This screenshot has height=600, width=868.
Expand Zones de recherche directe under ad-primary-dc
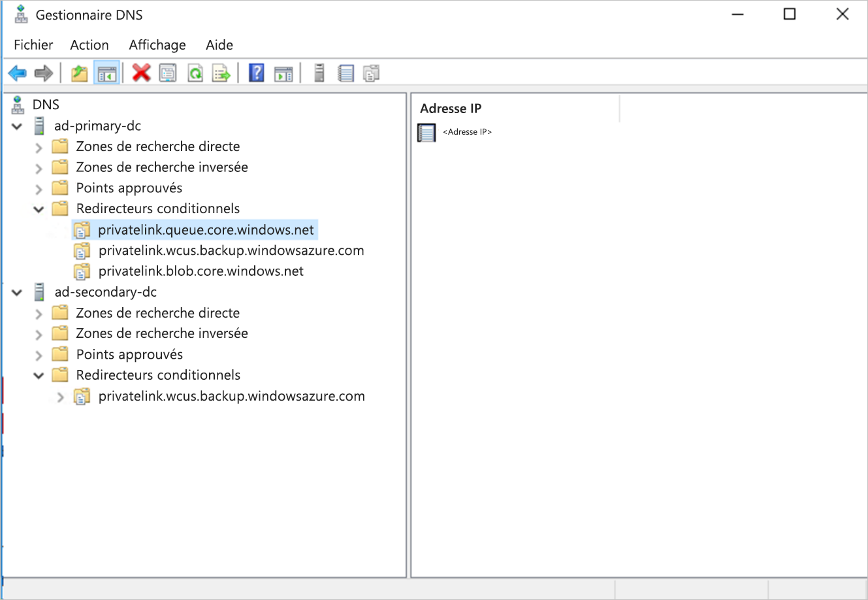(x=39, y=146)
